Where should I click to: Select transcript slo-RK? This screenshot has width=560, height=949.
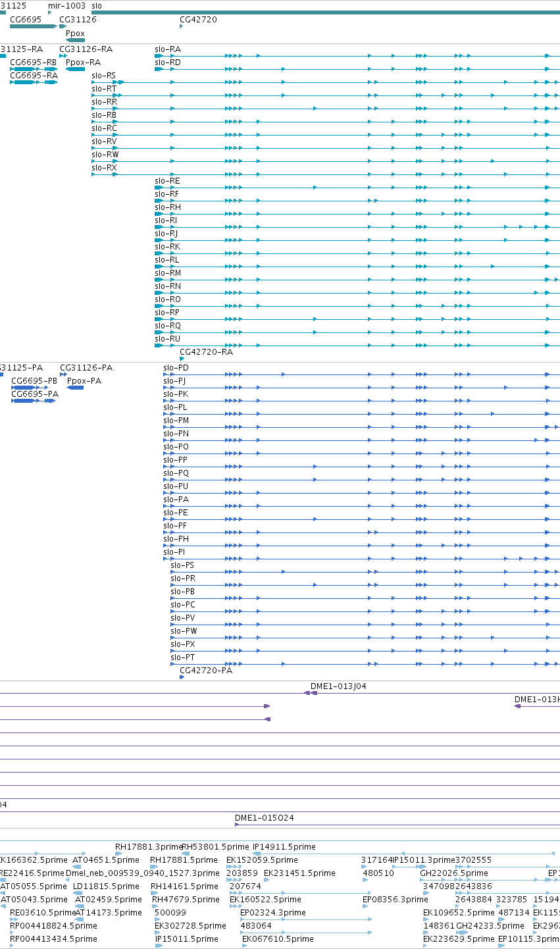click(x=167, y=247)
